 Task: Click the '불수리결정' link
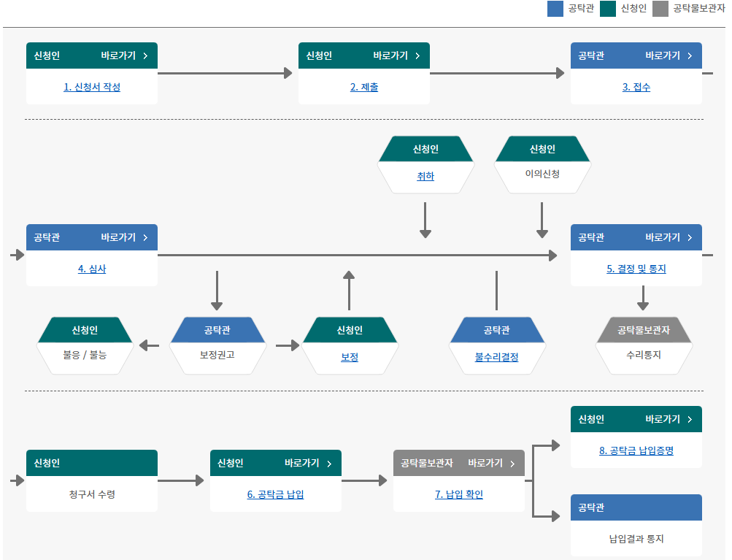(x=496, y=357)
